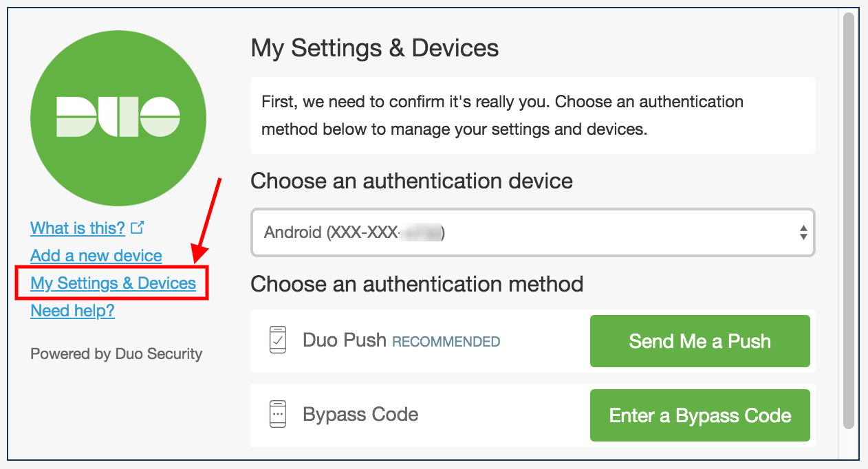Click the confirmation instructions text box
Screen dimensions: 868x469
(x=533, y=114)
